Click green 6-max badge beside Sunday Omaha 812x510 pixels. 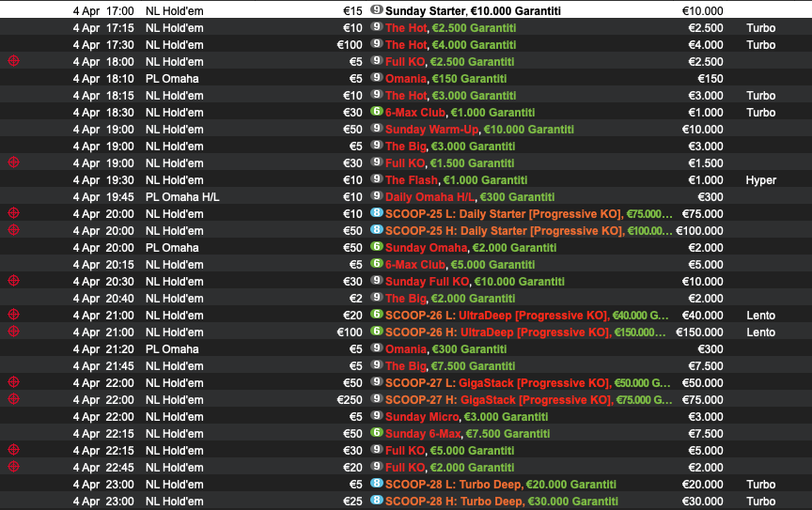[x=377, y=247]
